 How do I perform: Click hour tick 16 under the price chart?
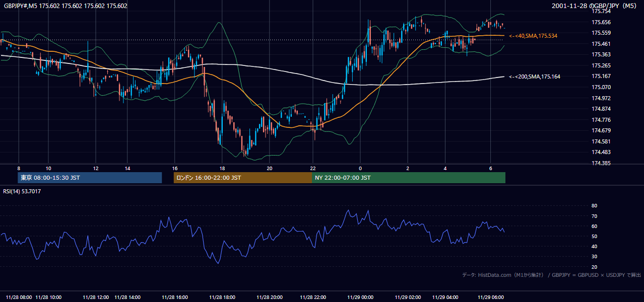tap(175, 168)
